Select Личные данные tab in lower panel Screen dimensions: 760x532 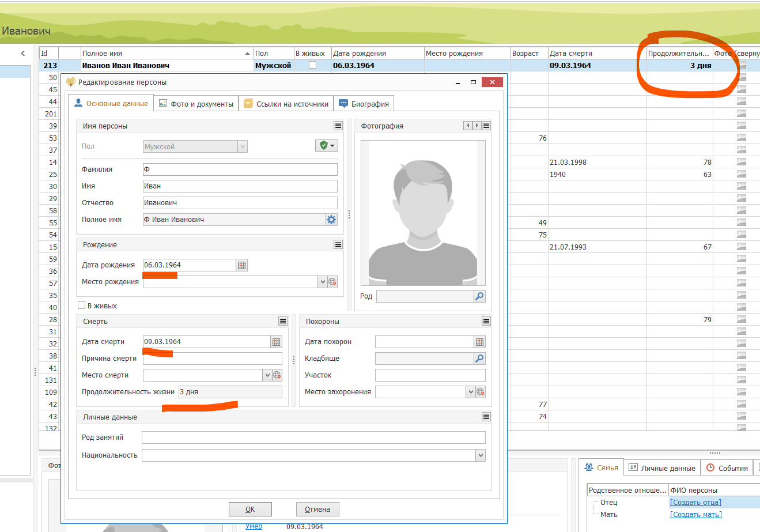(662, 468)
